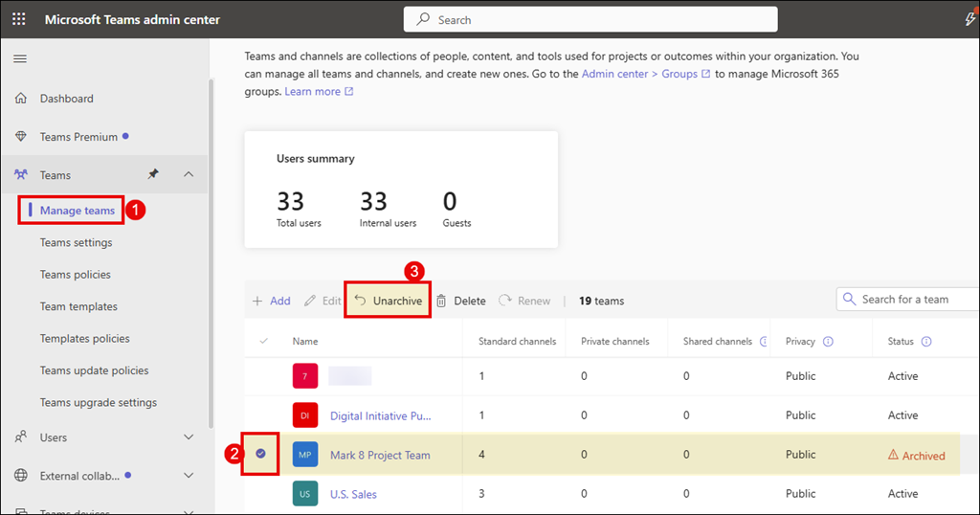The image size is (980, 515).
Task: Sort by the Name column header
Action: pos(305,341)
